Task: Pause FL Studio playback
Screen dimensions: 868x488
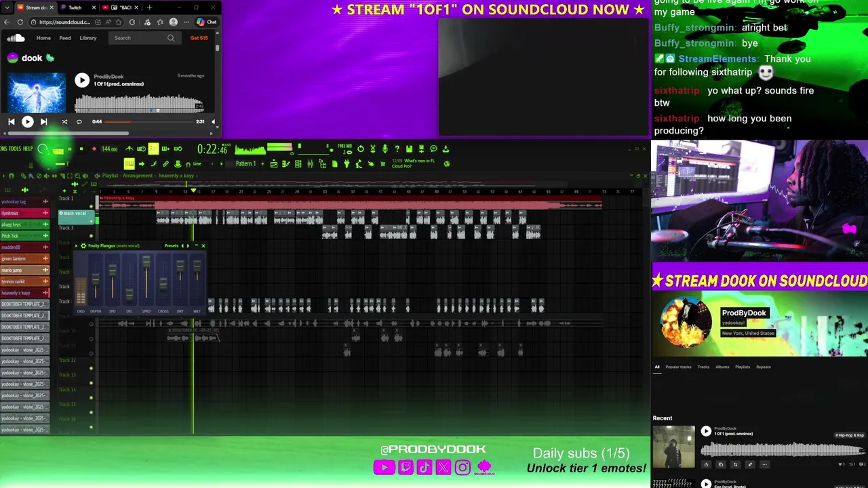Action: point(69,149)
